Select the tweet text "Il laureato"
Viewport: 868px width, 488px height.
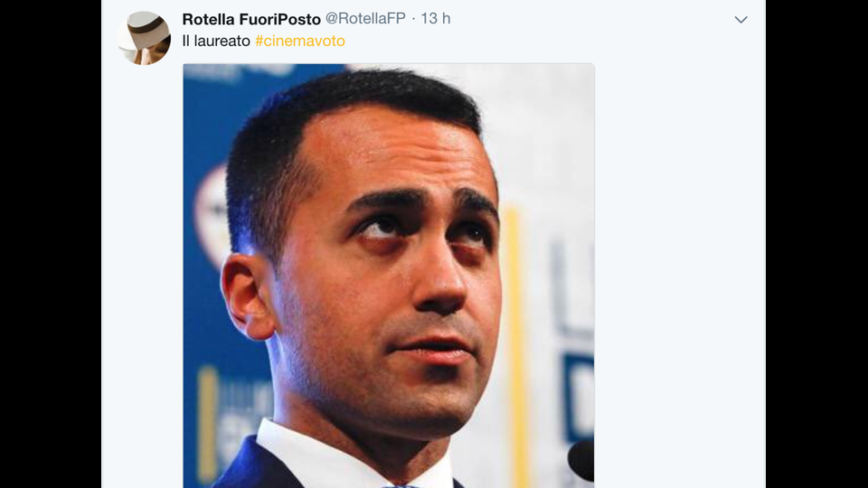[x=216, y=41]
